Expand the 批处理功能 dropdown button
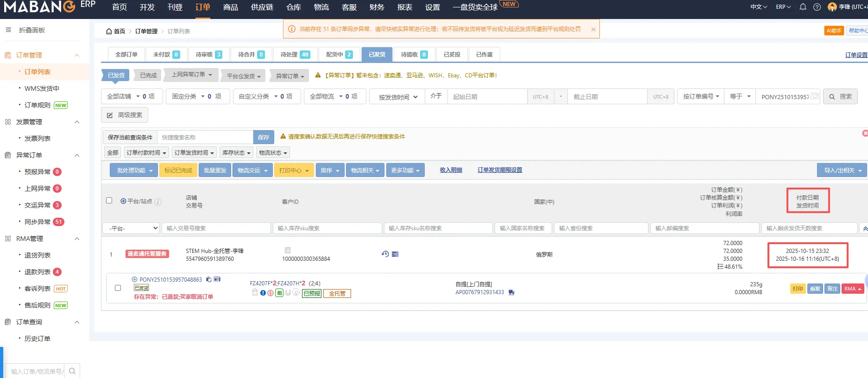 click(x=133, y=170)
